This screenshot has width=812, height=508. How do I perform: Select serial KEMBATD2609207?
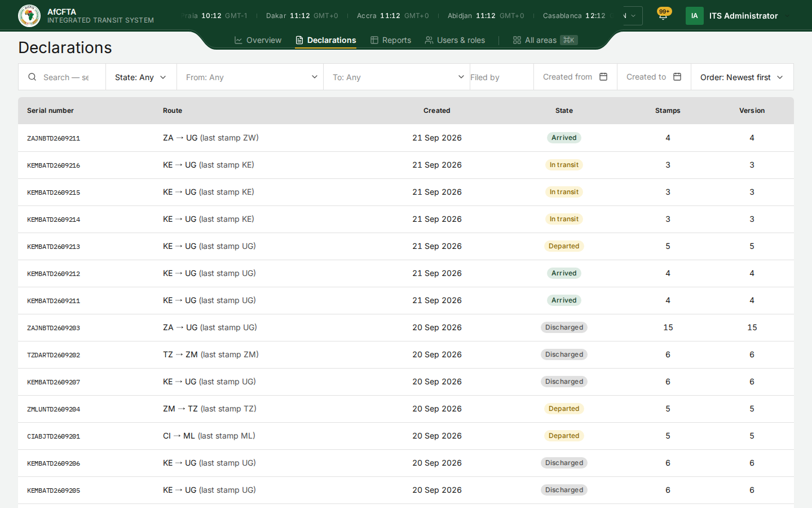coord(54,382)
